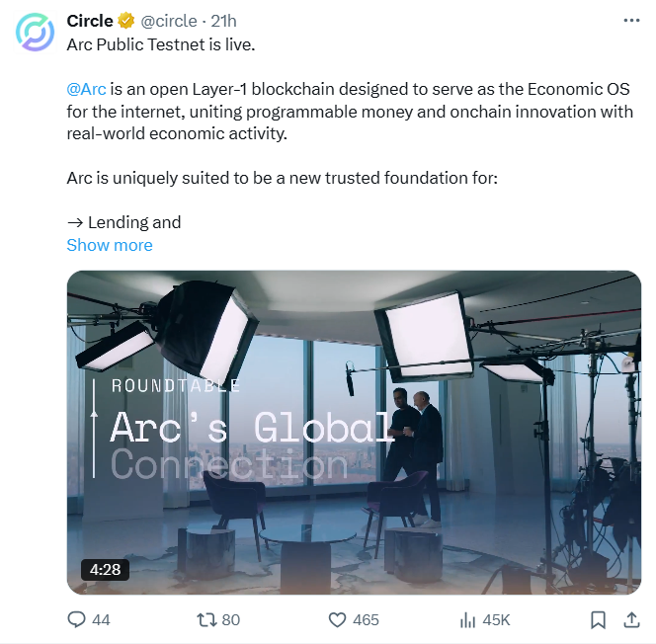This screenshot has height=644, width=656.
Task: Expand tweet text with Show more
Action: tap(110, 245)
